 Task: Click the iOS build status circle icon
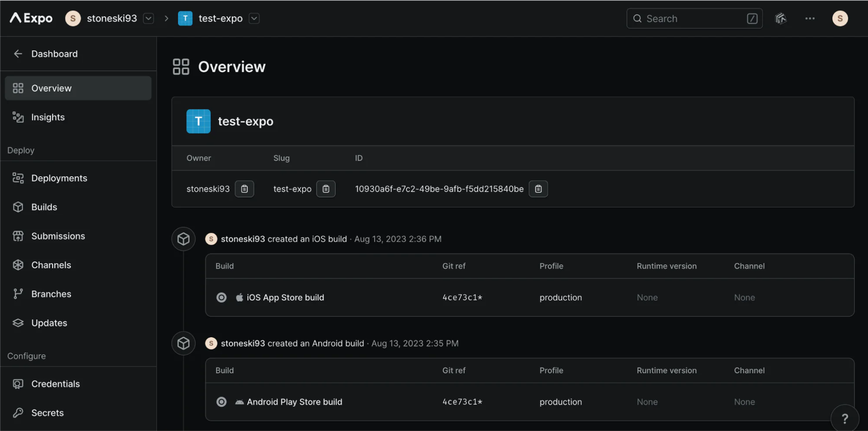pos(221,297)
